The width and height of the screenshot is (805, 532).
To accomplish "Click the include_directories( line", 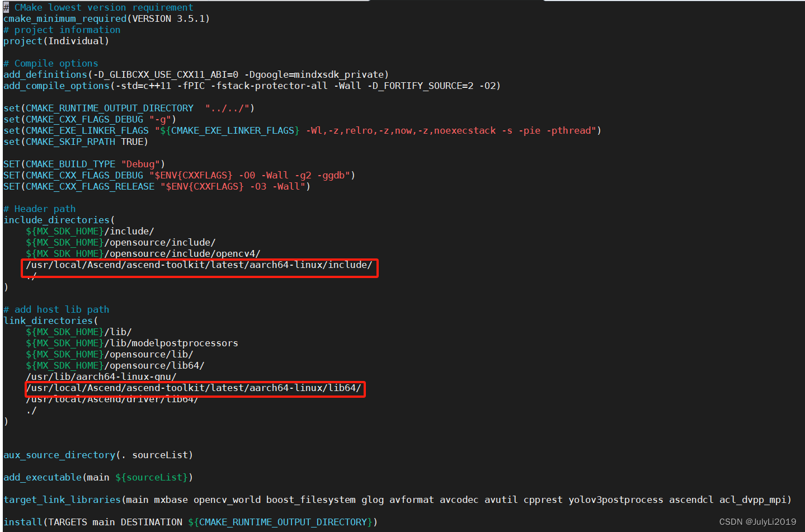I will 59,220.
